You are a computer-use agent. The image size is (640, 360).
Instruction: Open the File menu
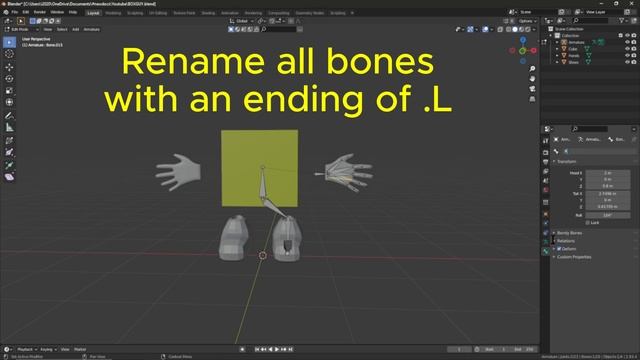click(15, 12)
